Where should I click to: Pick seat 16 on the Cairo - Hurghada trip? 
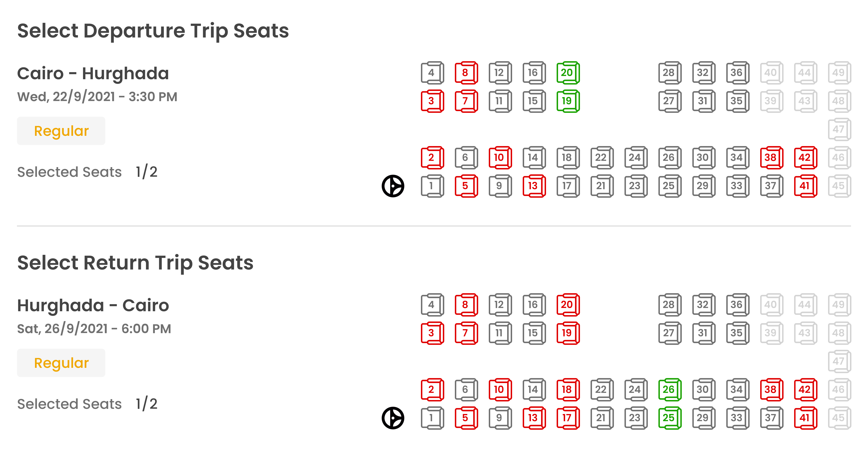tap(534, 73)
